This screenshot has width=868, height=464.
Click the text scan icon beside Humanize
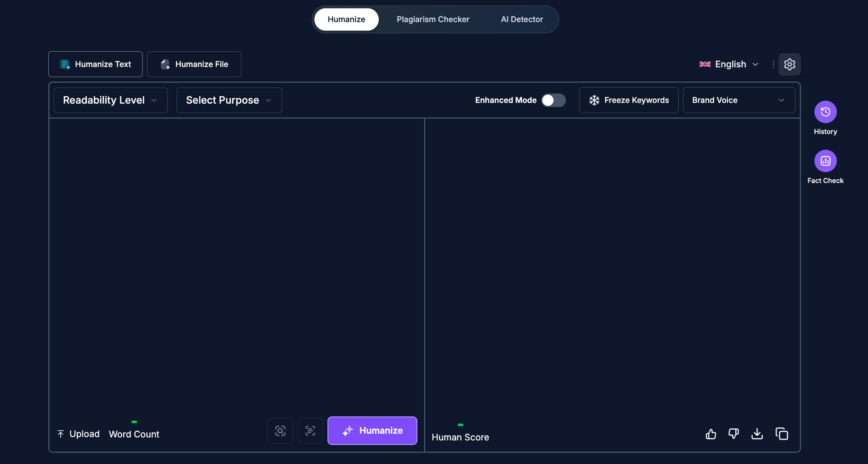310,431
